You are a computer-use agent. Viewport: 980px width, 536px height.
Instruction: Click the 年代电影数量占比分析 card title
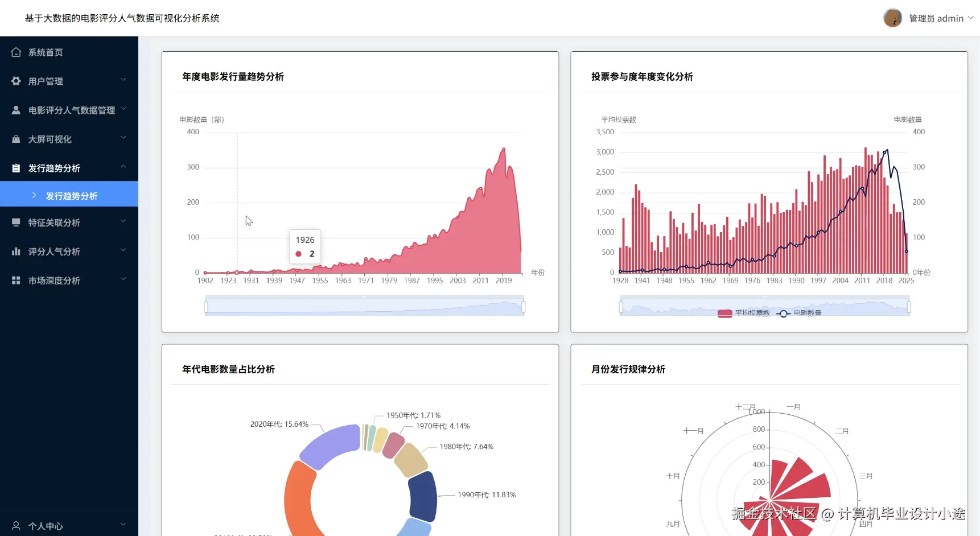pyautogui.click(x=228, y=369)
